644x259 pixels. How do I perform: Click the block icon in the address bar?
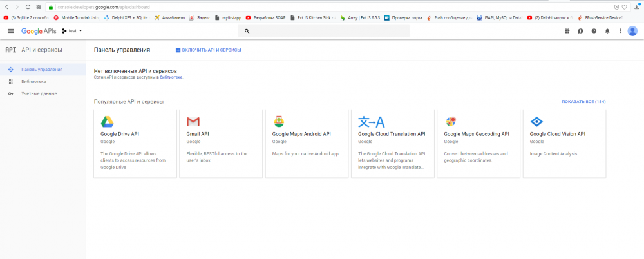click(616, 7)
